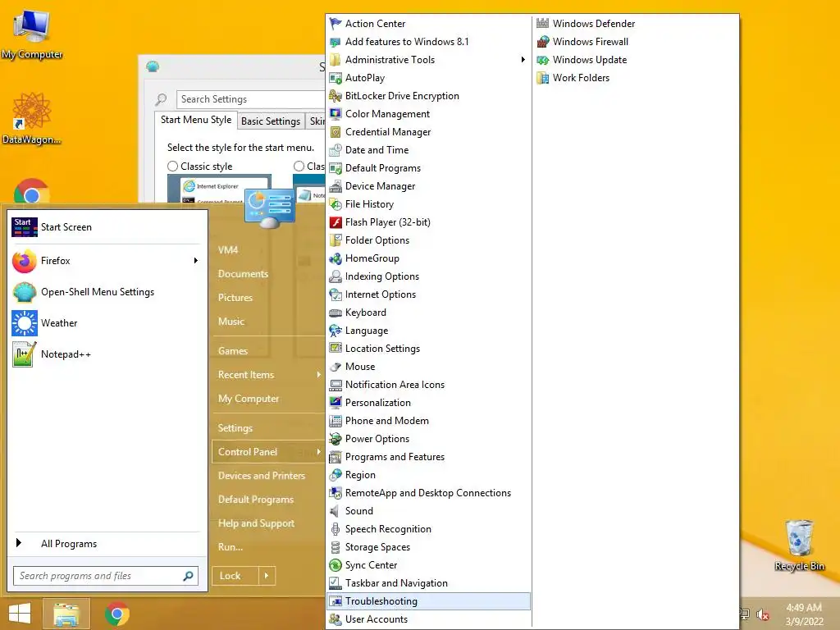Click the Flash Player (32-bit) icon

coord(336,221)
